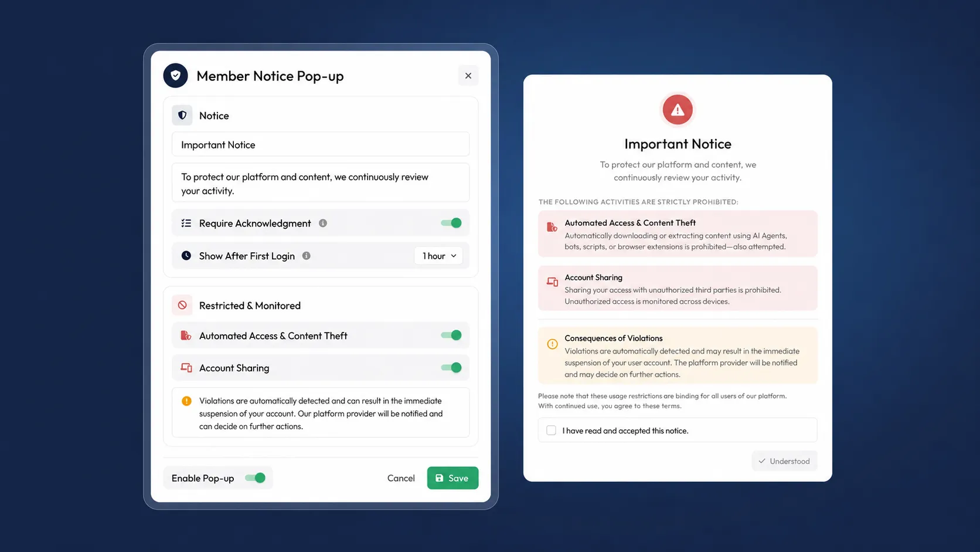Click the file icon in the Automated Access toggle row

tap(186, 336)
